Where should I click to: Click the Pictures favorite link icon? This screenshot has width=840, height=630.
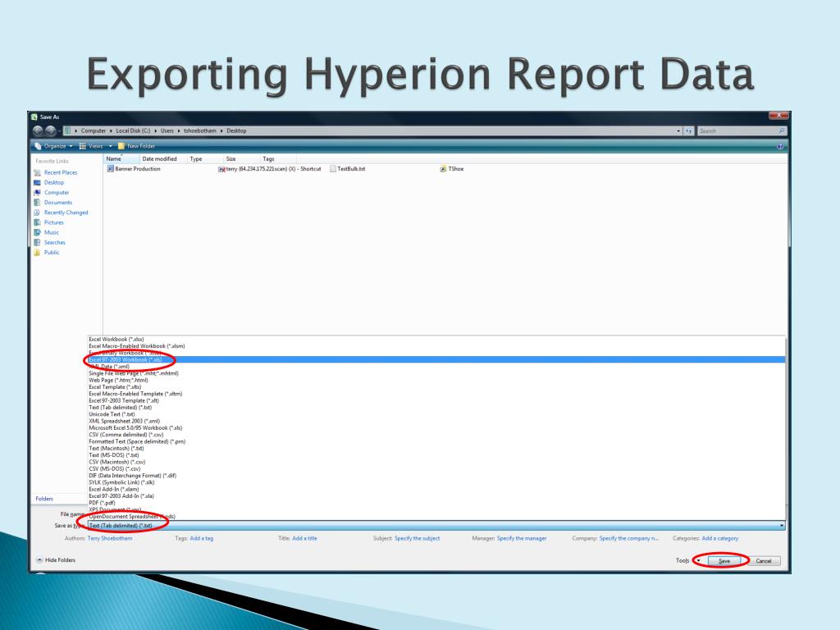click(x=37, y=222)
